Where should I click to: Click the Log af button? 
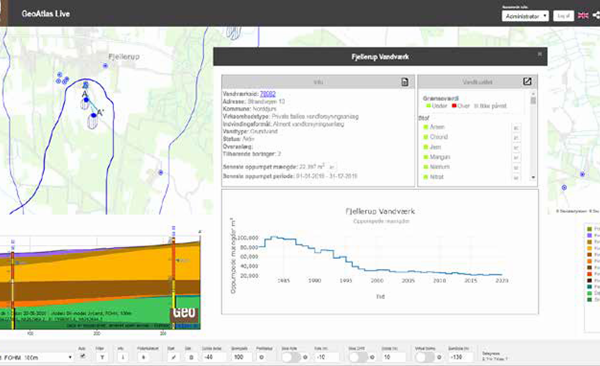(x=563, y=16)
